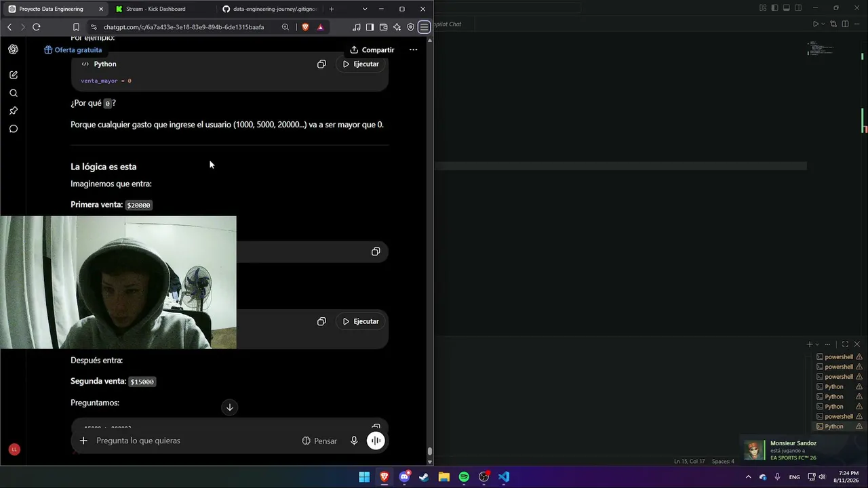Add an attachment with the plus icon

83,441
